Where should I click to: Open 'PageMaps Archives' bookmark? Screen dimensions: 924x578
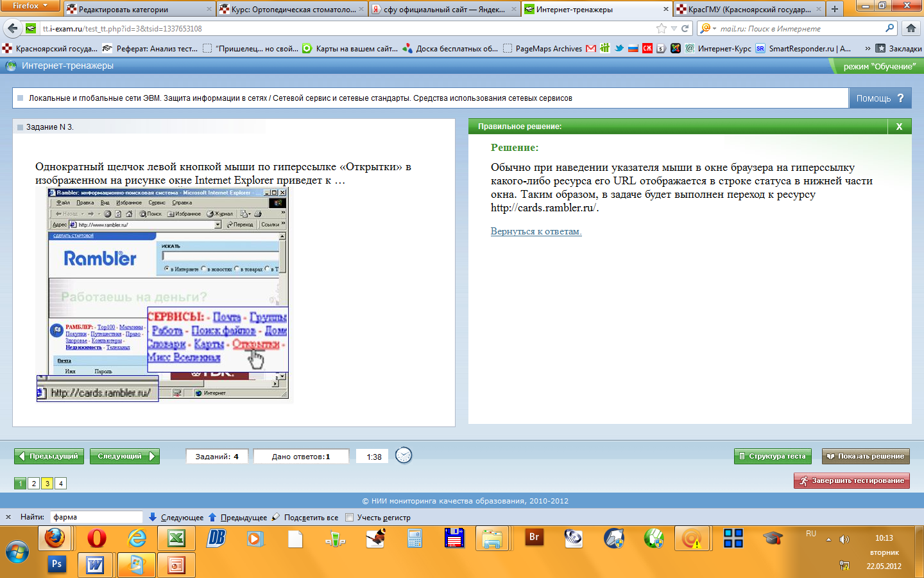543,48
